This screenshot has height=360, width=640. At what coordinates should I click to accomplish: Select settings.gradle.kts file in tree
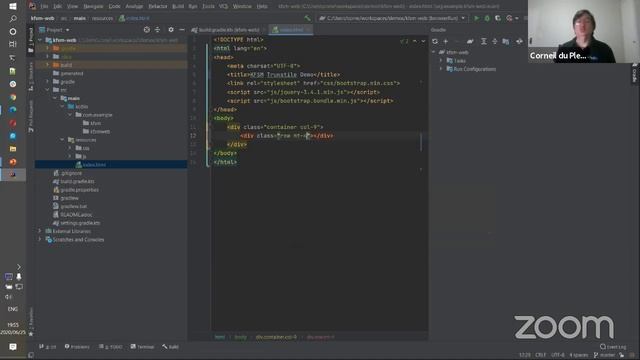[77, 223]
